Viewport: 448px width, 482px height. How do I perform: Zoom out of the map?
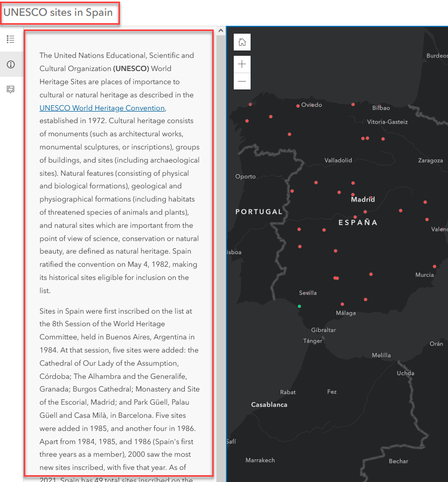(242, 81)
